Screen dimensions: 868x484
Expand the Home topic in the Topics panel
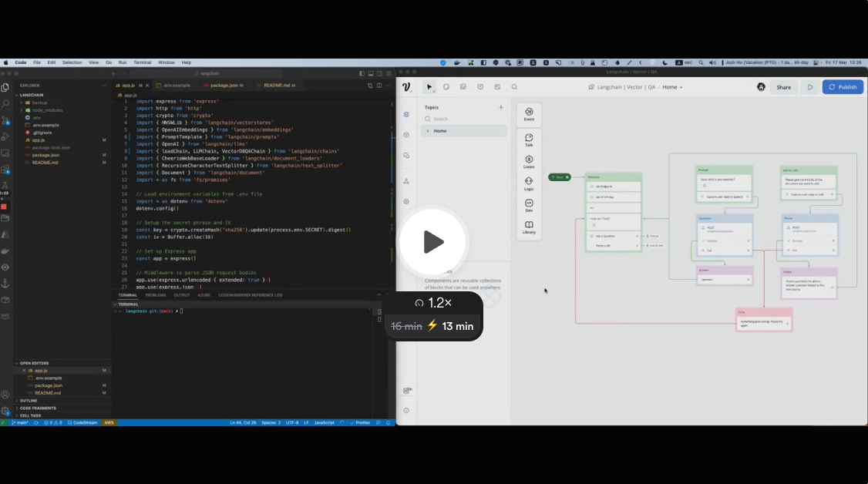(x=428, y=131)
